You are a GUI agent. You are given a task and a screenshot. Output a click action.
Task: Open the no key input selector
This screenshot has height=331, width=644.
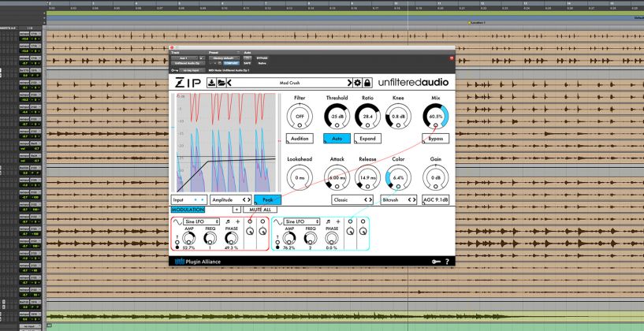192,70
